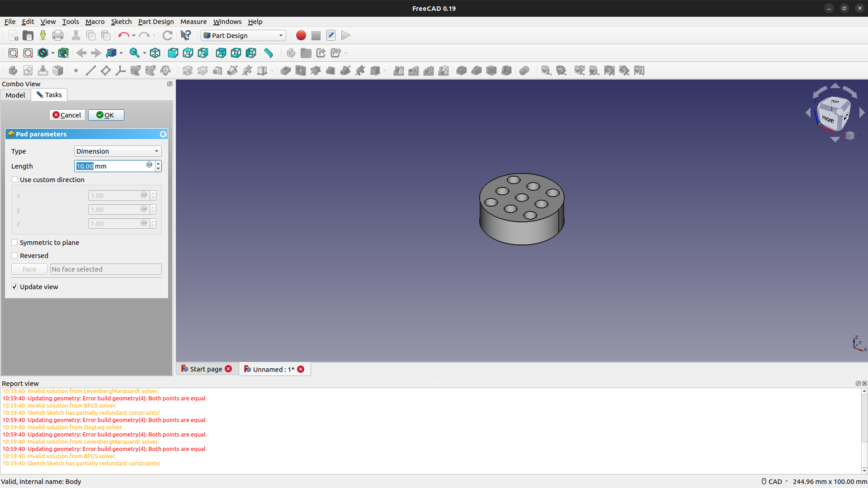This screenshot has width=868, height=488.
Task: Click the FRONT face of navigation cube
Action: pos(828,119)
